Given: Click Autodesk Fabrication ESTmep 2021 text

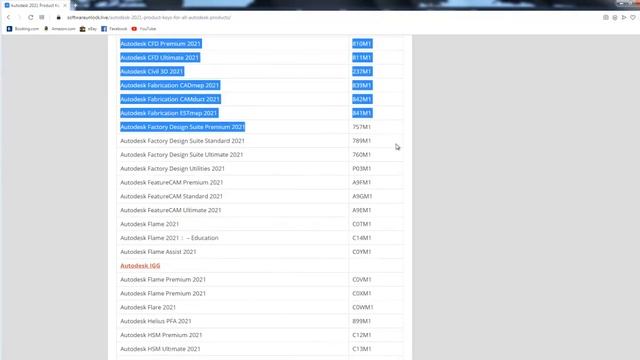Looking at the screenshot, I should (x=169, y=113).
